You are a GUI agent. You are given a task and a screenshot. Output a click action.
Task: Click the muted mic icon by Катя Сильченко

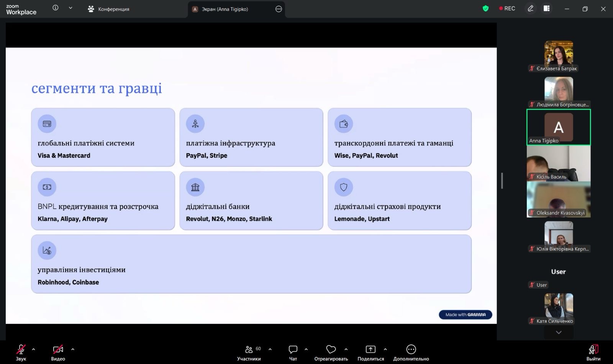point(532,321)
